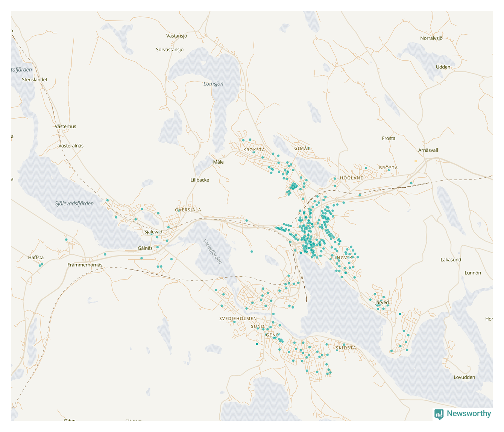Click the Västansjö place name

[176, 36]
